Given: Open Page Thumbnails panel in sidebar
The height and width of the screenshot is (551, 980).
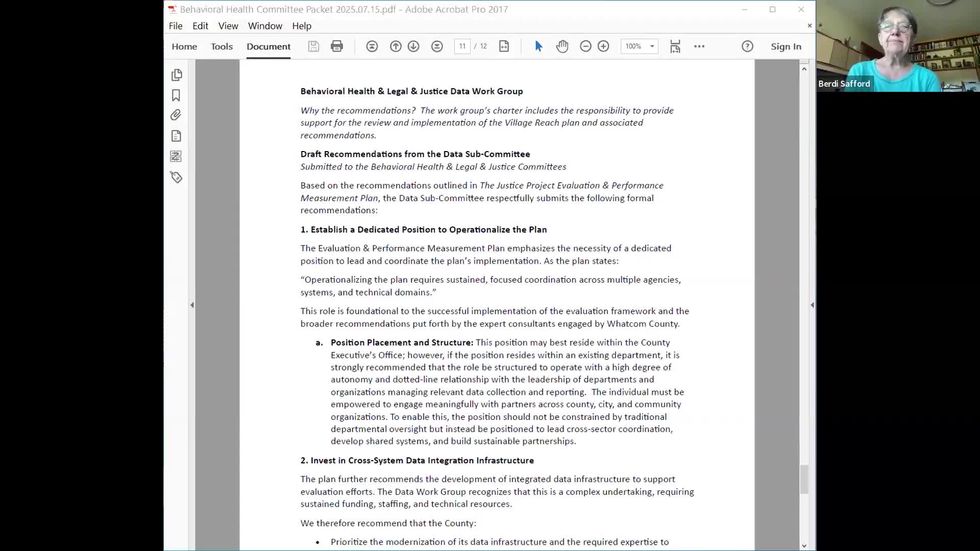Looking at the screenshot, I should point(177,75).
